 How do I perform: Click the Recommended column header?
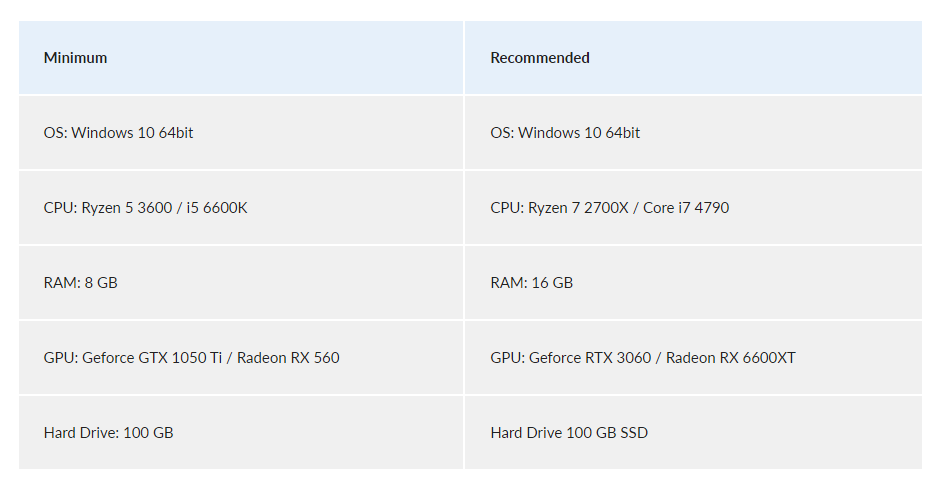(694, 58)
